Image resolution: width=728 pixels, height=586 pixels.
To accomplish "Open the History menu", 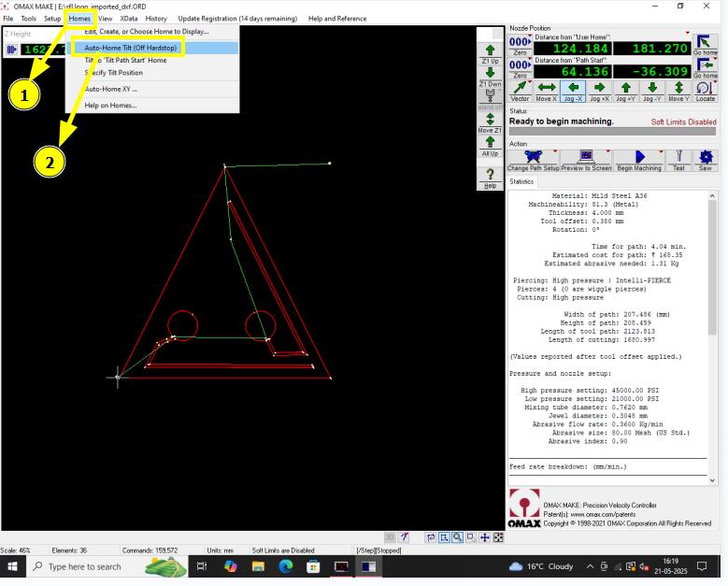I will 156,19.
